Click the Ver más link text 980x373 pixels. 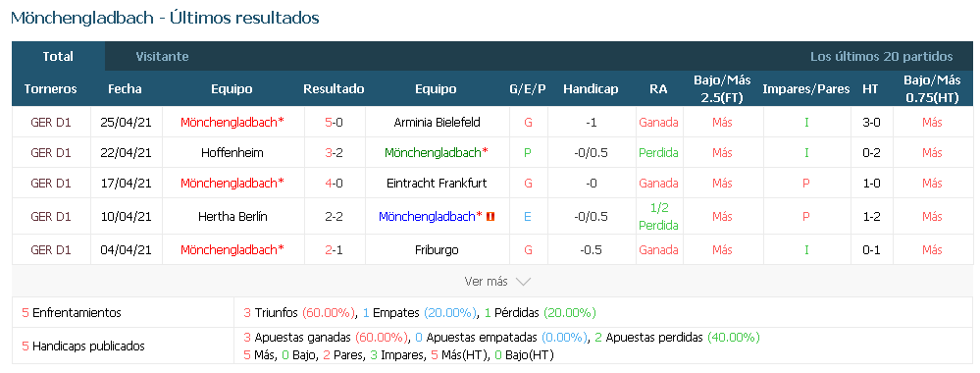point(486,282)
